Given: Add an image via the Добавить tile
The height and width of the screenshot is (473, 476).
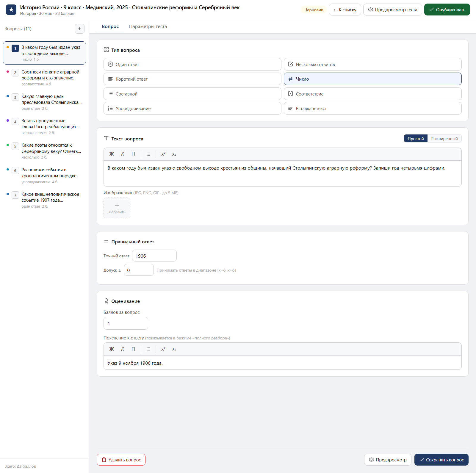Looking at the screenshot, I should 117,208.
